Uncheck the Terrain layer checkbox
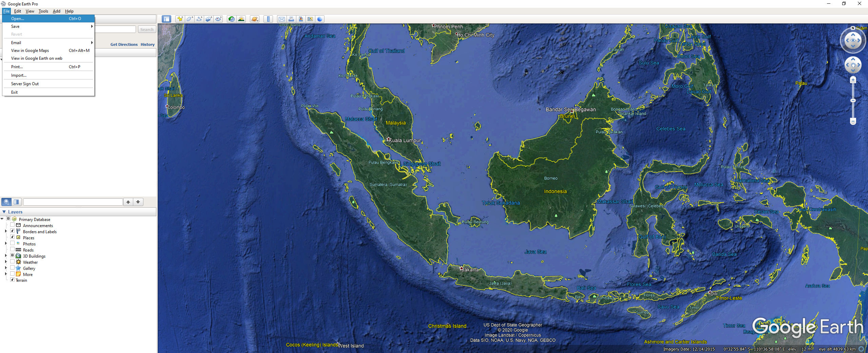This screenshot has width=868, height=353. coord(13,280)
